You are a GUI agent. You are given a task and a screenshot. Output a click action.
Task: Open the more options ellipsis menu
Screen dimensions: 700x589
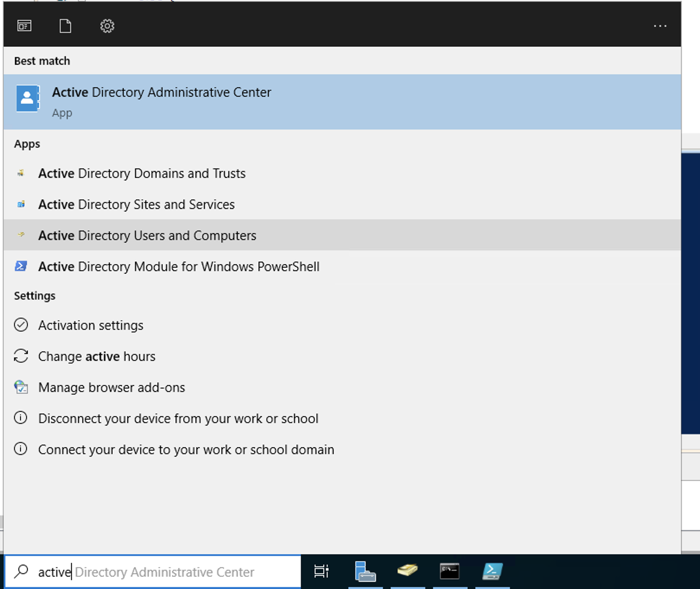(660, 26)
